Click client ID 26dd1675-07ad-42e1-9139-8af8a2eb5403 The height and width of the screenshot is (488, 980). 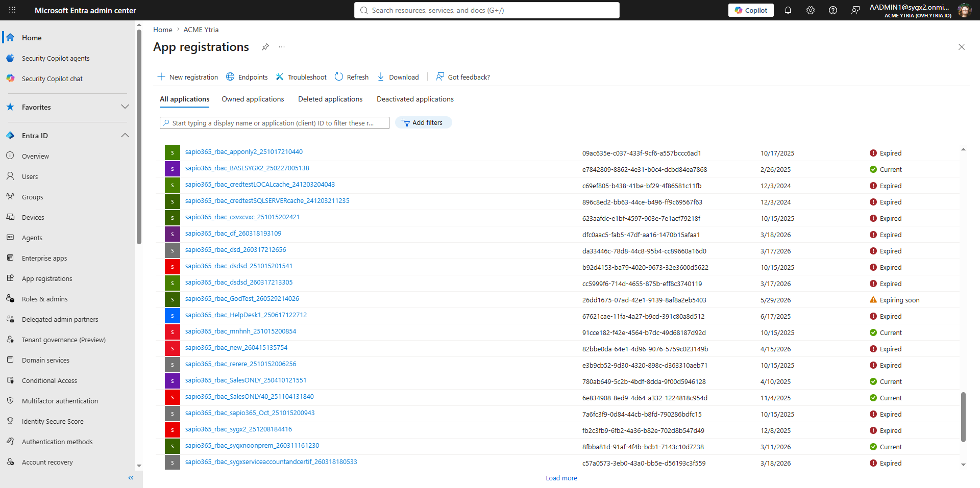tap(644, 300)
